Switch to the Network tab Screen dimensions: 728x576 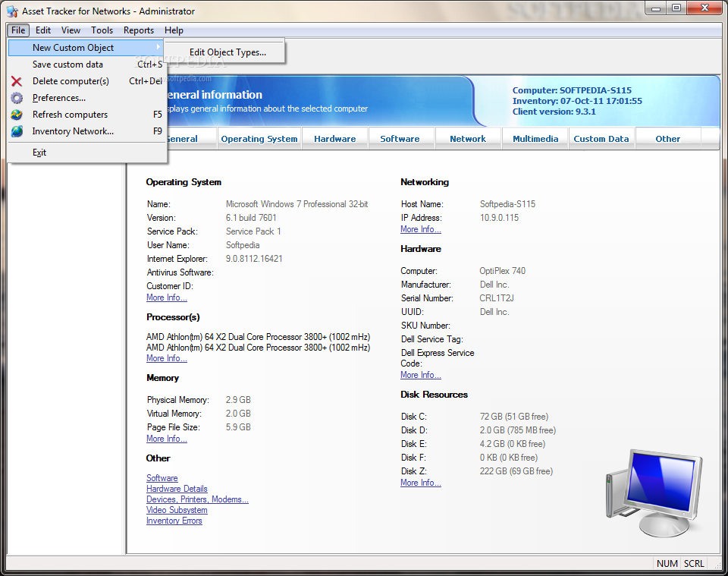468,139
